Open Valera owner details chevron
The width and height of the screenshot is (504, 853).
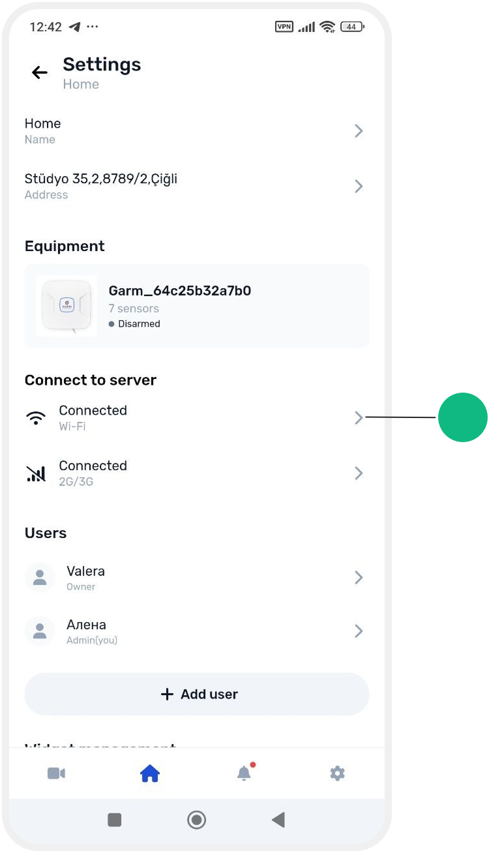tap(359, 577)
